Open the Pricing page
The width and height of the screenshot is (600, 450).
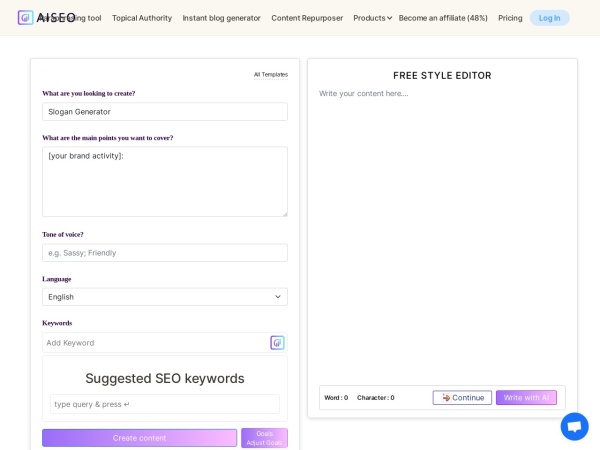click(x=510, y=18)
